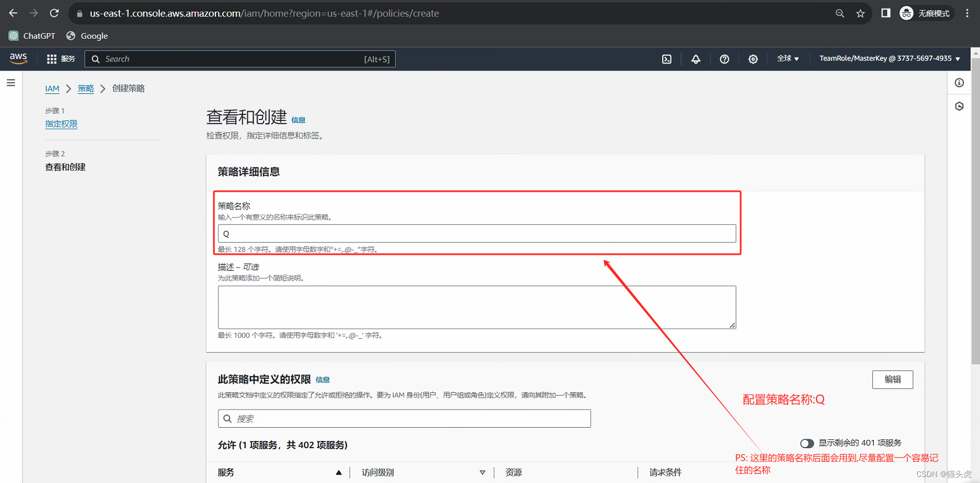Screen dimensions: 980x483
Task: Go back in browser history
Action: [13, 13]
